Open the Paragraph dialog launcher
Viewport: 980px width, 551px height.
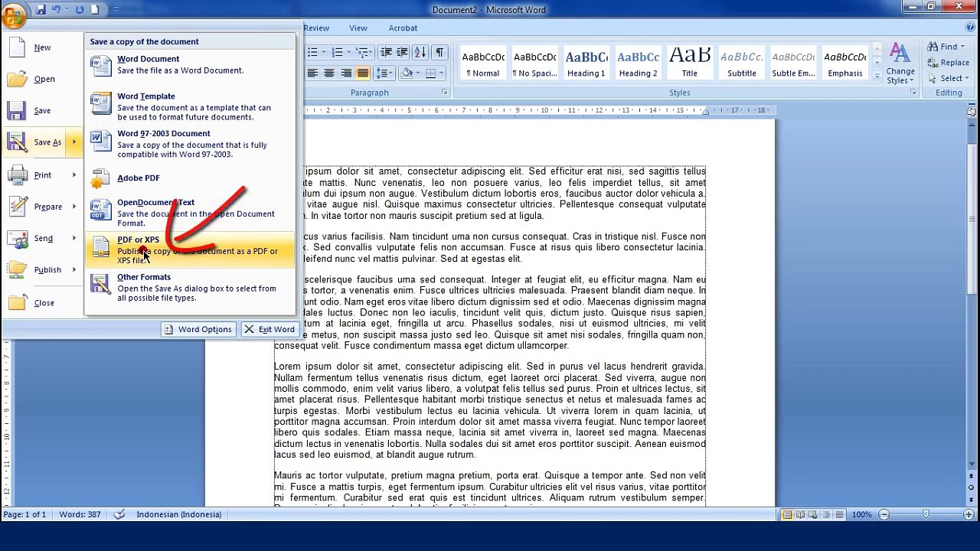coord(444,93)
